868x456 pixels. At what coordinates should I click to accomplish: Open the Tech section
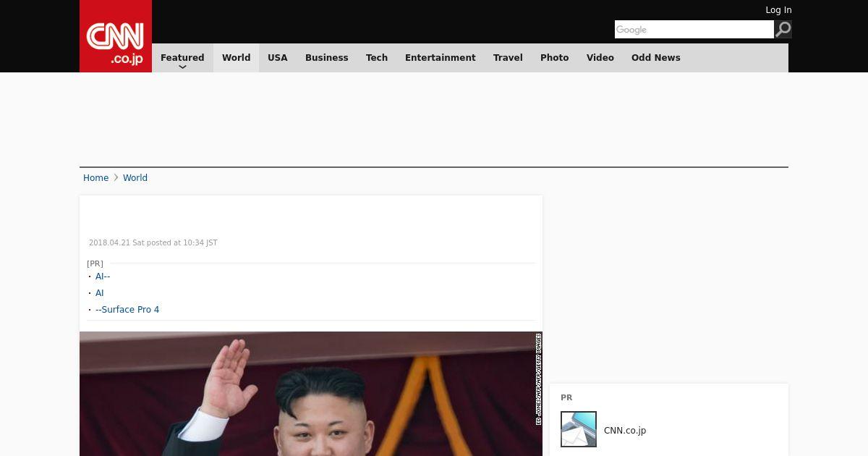pyautogui.click(x=377, y=58)
